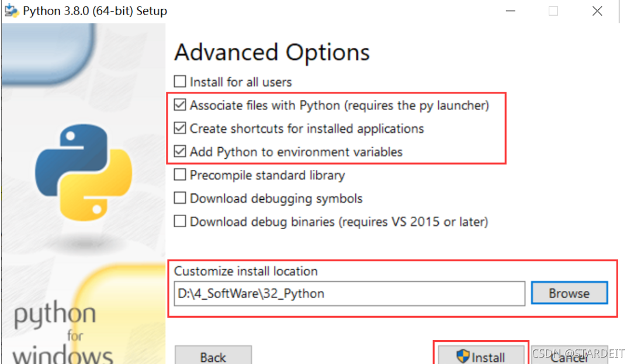Tick Download debug binaries checkbox
This screenshot has height=364, width=634.
click(x=180, y=221)
